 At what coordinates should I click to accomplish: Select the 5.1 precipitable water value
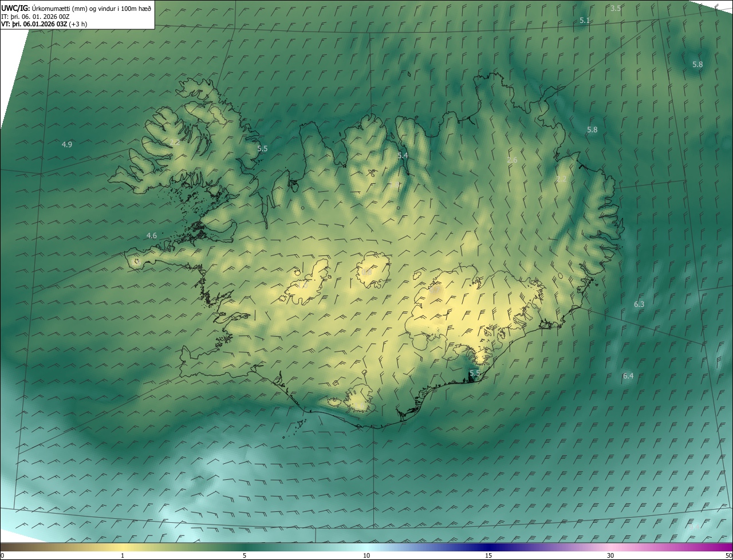click(584, 20)
